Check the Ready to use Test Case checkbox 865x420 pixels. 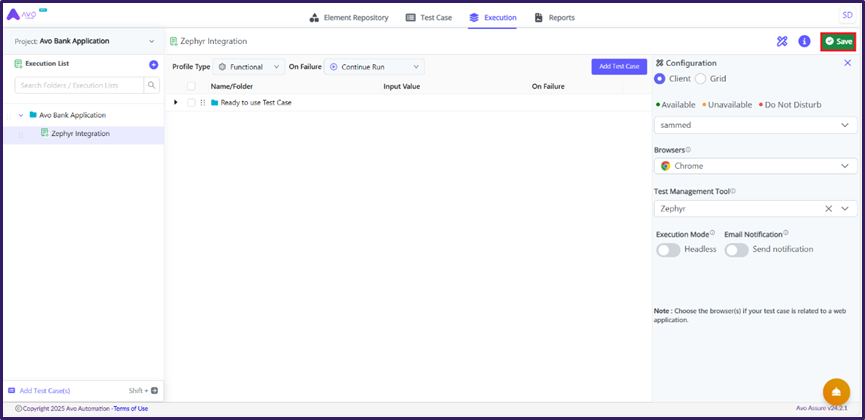coord(191,102)
